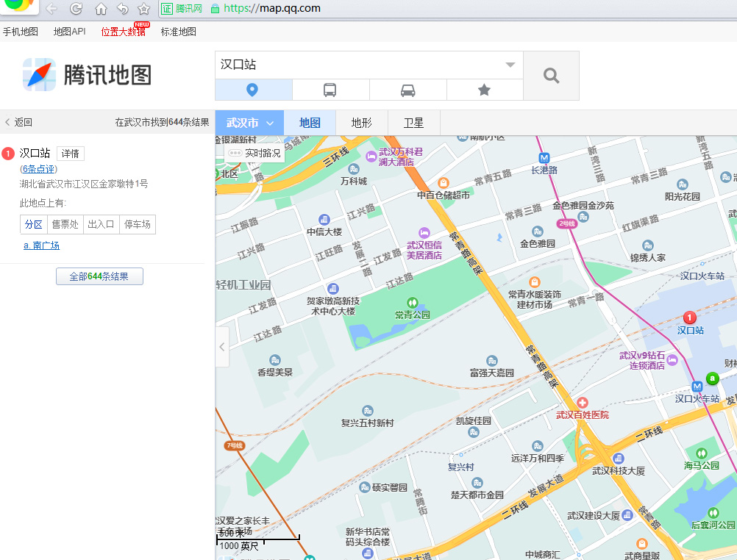Open 详情 for 汉口站

pyautogui.click(x=71, y=154)
